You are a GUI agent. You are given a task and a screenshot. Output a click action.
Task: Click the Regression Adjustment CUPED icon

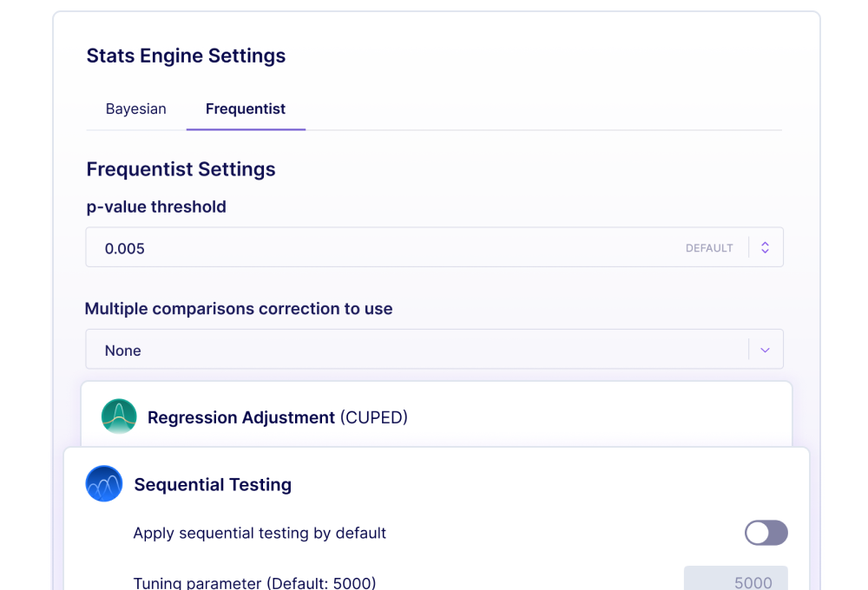(x=119, y=416)
